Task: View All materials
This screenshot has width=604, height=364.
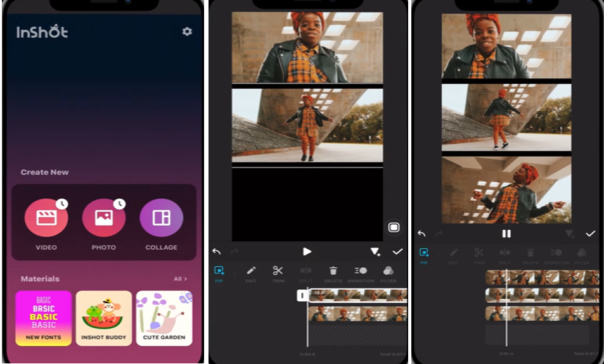Action: 180,279
